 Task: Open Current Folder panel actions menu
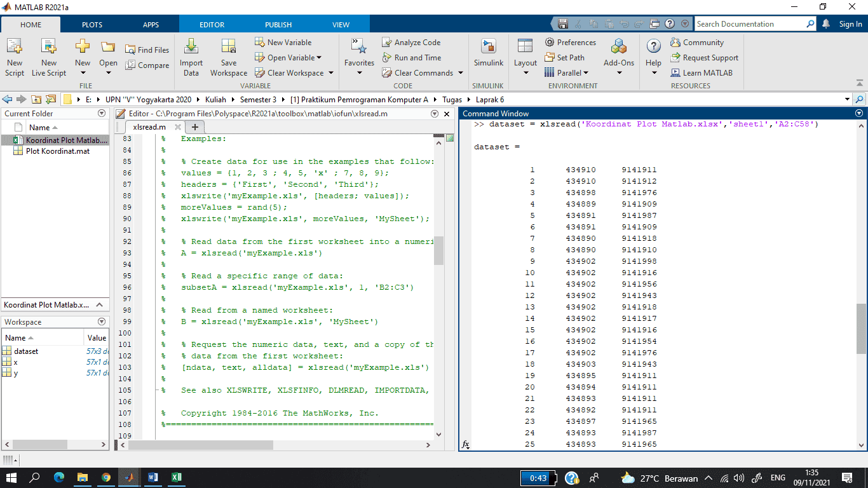[102, 113]
